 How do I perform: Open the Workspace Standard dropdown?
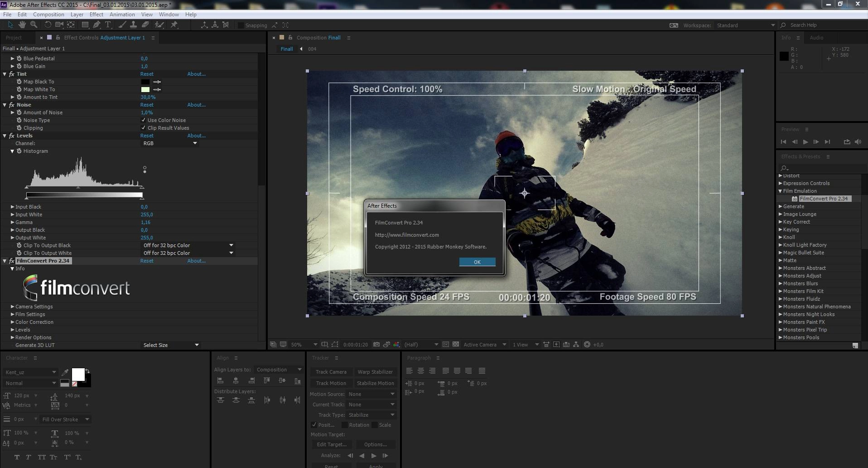745,25
